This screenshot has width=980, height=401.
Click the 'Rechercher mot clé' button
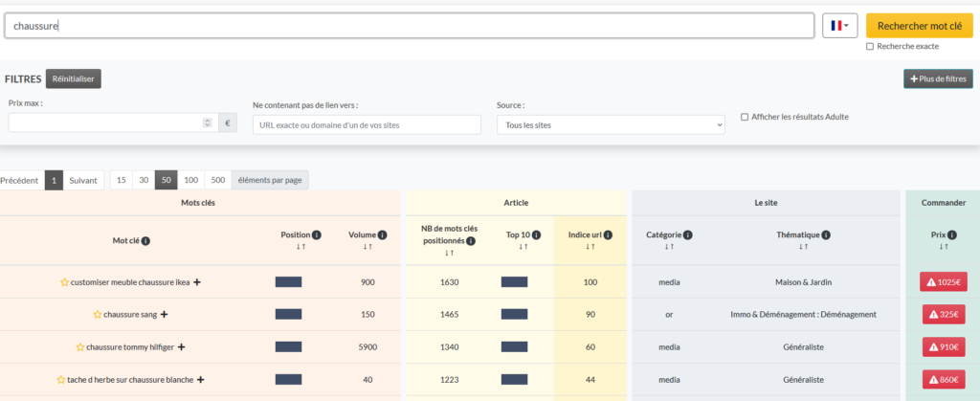(919, 26)
